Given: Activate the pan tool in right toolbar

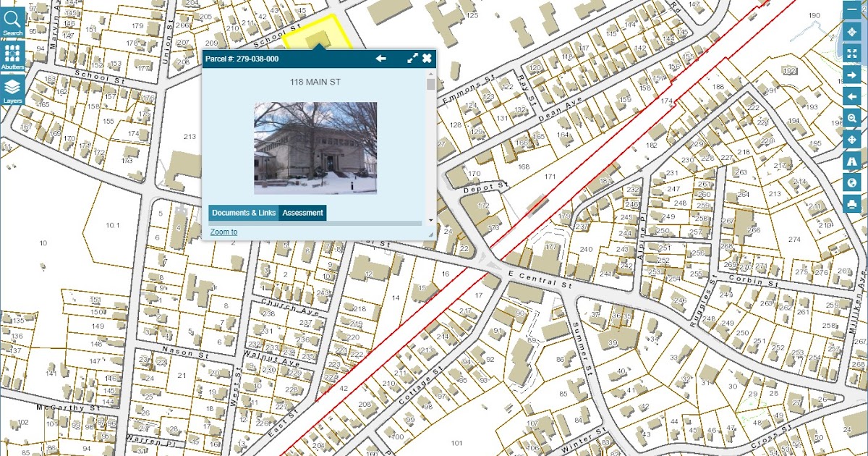Looking at the screenshot, I should click(852, 140).
